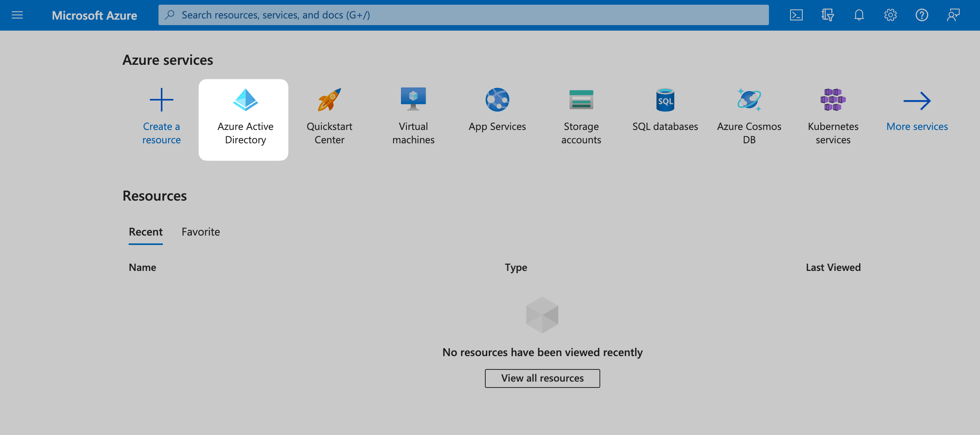Click the Resources heading
This screenshot has width=980, height=435.
pyautogui.click(x=155, y=196)
